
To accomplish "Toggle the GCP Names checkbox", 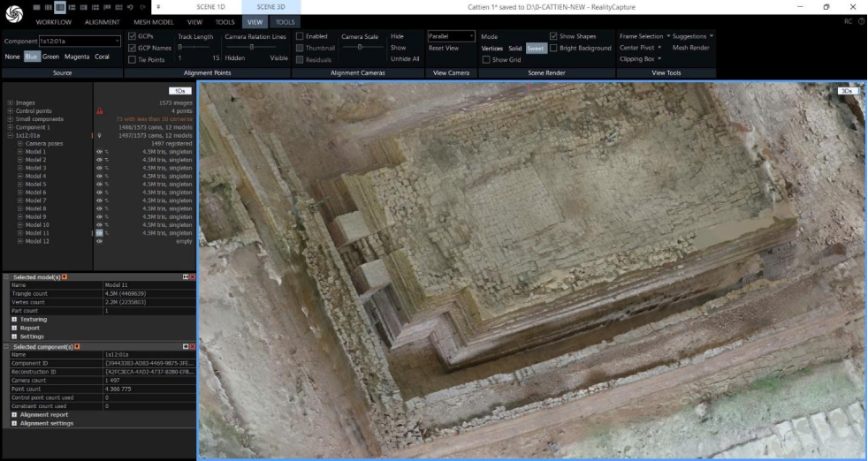I will [x=132, y=48].
